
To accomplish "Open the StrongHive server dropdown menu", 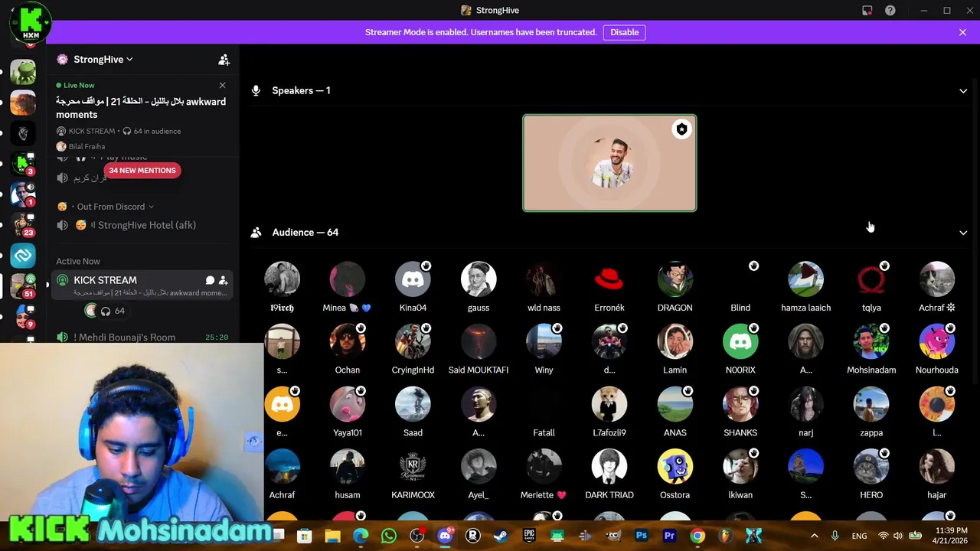I will click(103, 60).
